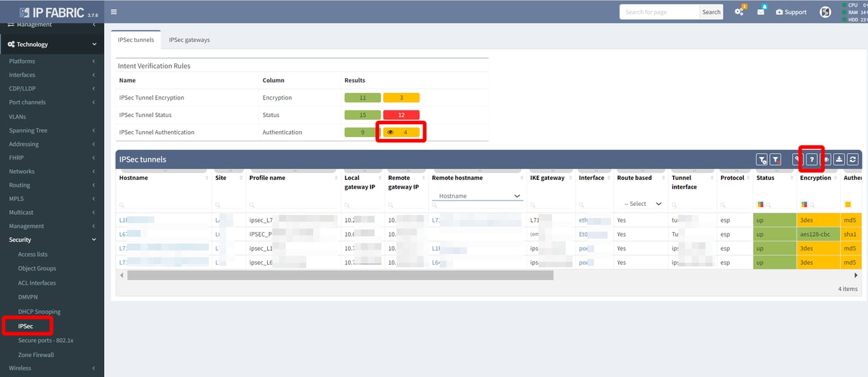
Task: Click the export download table icon
Action: tap(839, 159)
